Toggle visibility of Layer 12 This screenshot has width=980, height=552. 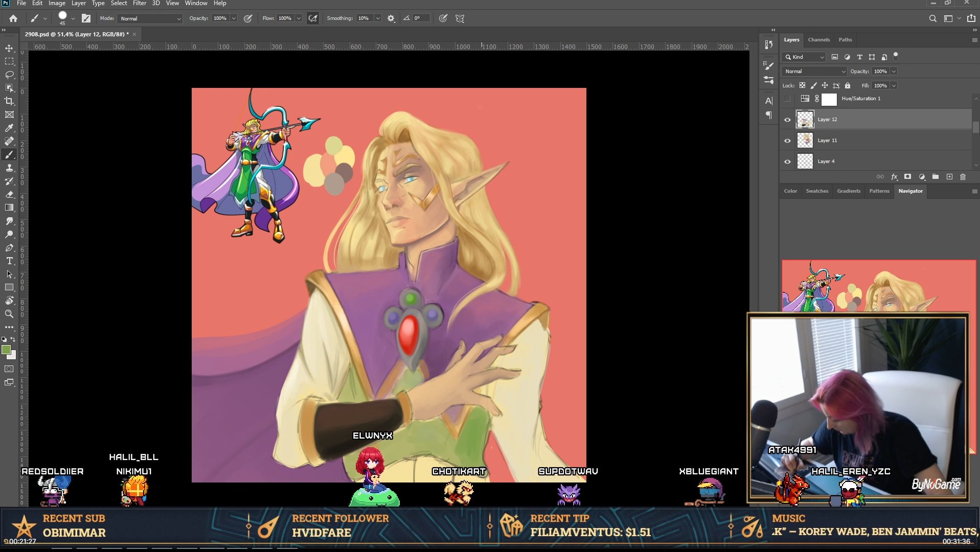pos(787,120)
